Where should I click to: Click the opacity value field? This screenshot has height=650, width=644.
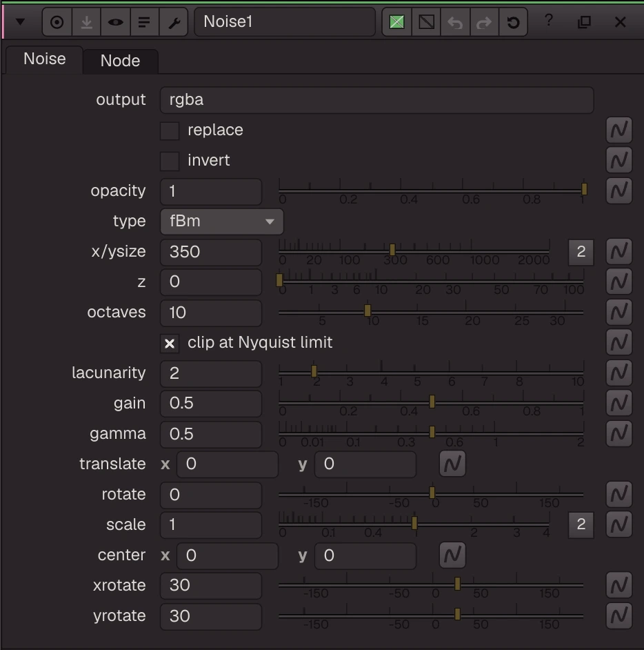pos(211,192)
